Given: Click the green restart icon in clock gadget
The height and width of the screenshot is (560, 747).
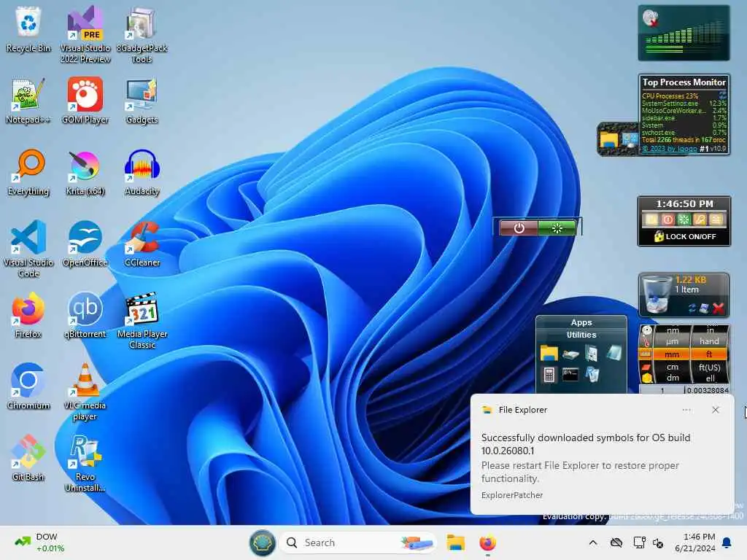Looking at the screenshot, I should pyautogui.click(x=684, y=219).
